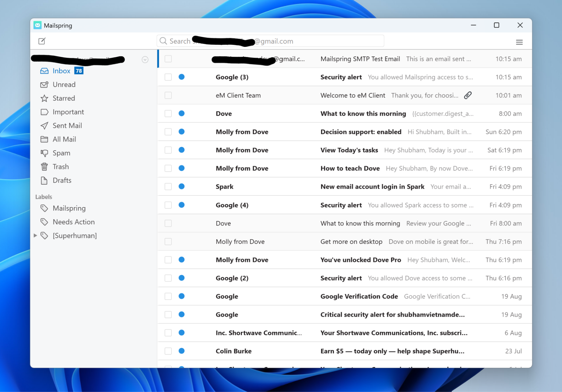Go to the Spam folder
562x392 pixels.
[62, 153]
